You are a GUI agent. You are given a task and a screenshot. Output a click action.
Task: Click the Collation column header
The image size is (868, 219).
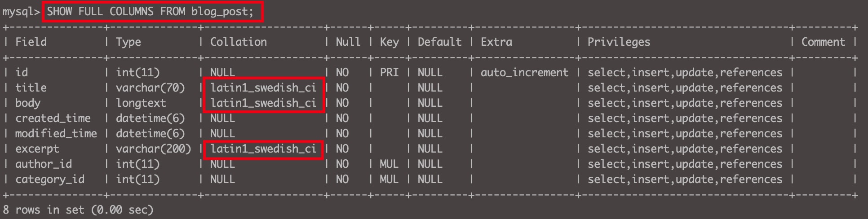239,42
